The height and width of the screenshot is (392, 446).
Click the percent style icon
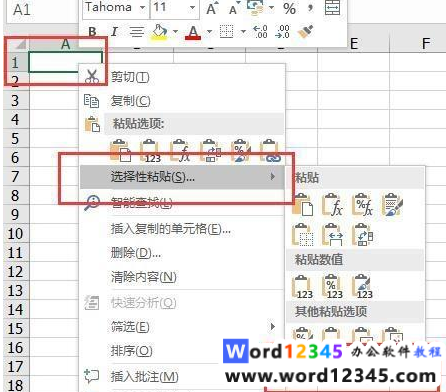pyautogui.click(x=289, y=8)
